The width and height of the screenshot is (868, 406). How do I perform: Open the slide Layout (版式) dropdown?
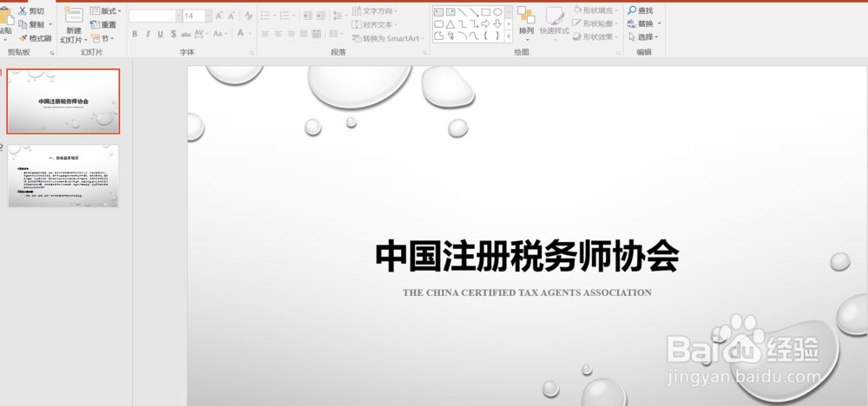coord(106,11)
